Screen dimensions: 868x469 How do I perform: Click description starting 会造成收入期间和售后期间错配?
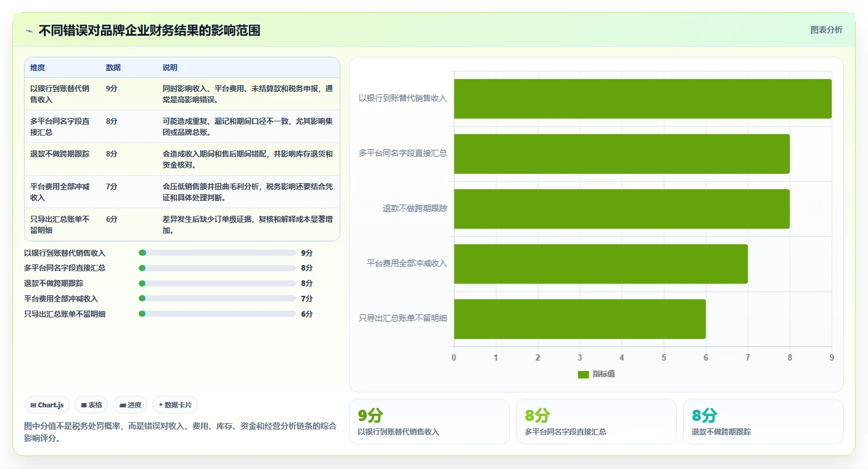pos(248,159)
